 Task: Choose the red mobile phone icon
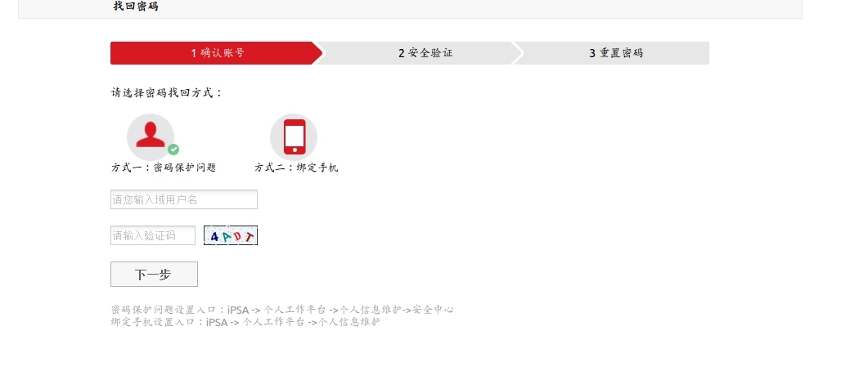click(294, 136)
